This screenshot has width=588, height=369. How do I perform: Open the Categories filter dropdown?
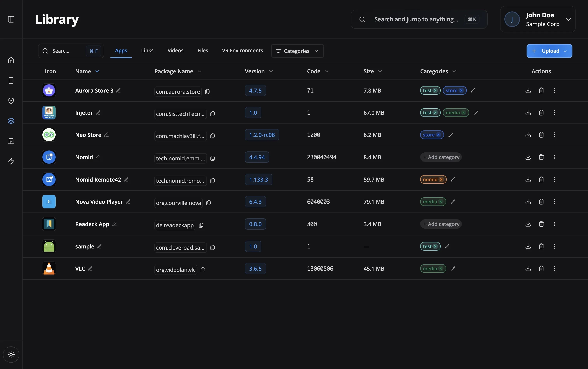point(297,51)
